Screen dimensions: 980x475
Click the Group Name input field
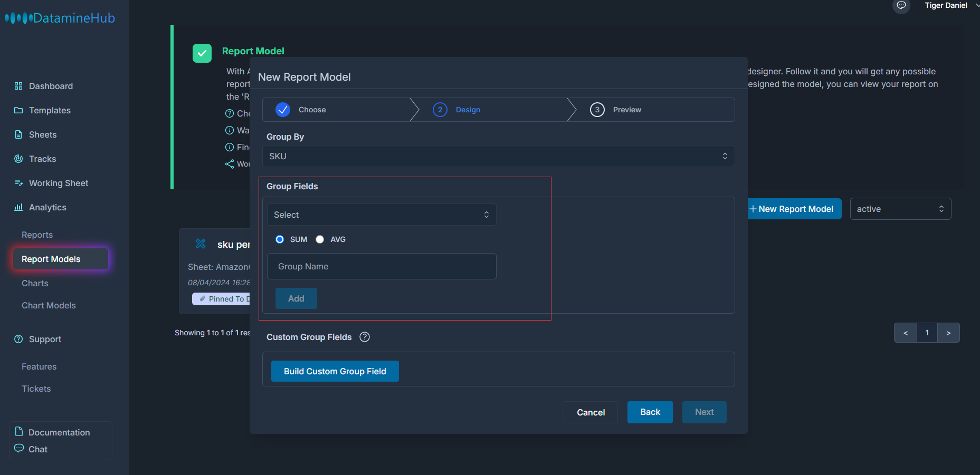tap(382, 266)
